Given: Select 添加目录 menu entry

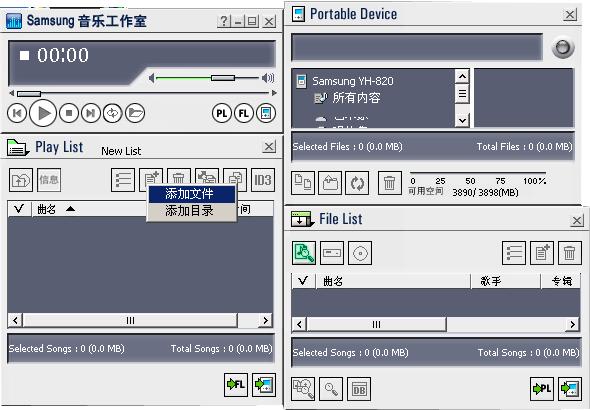Looking at the screenshot, I should coord(192,211).
